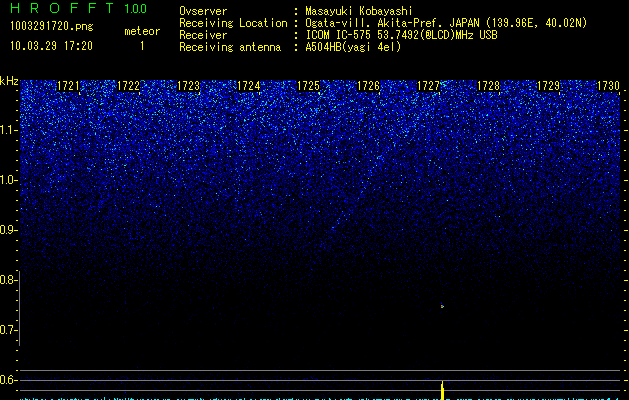Screen dimensions: 629x400
Task: Click the 1722 time axis label
Action: pyautogui.click(x=128, y=86)
